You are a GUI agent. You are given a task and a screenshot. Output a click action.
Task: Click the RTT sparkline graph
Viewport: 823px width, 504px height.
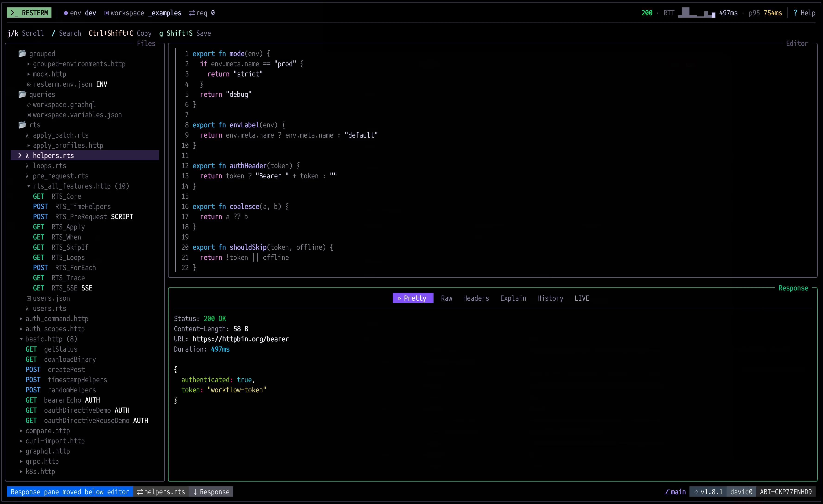(x=696, y=13)
